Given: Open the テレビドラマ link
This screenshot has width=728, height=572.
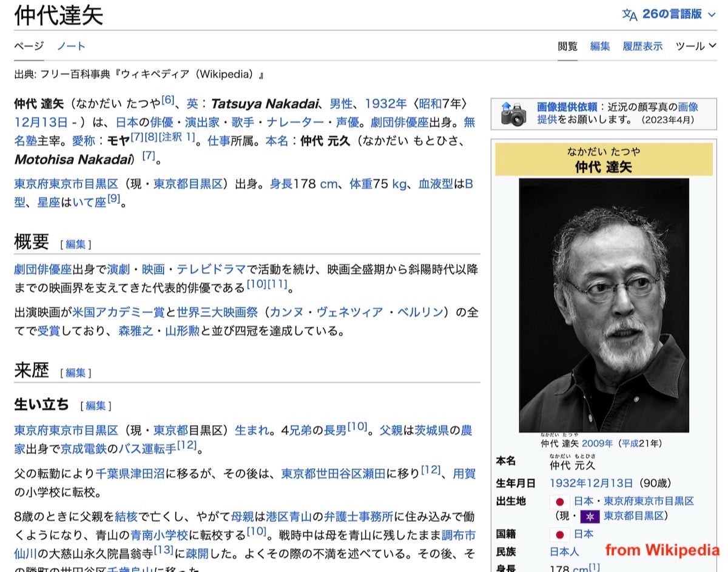Looking at the screenshot, I should [x=211, y=269].
